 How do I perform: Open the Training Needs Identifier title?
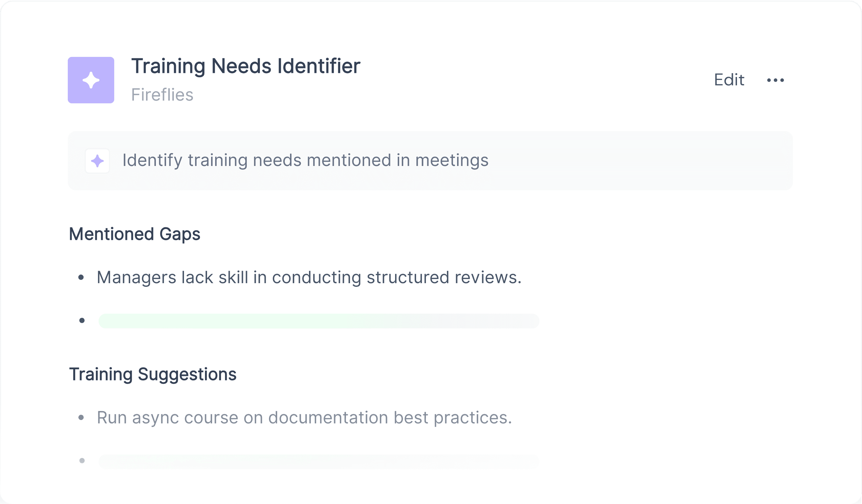click(246, 66)
